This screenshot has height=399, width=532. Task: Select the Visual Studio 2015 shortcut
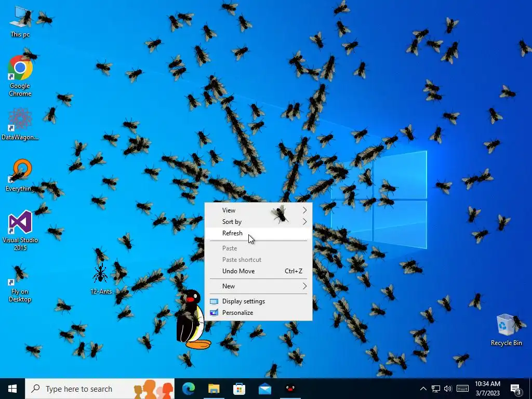pos(20,231)
